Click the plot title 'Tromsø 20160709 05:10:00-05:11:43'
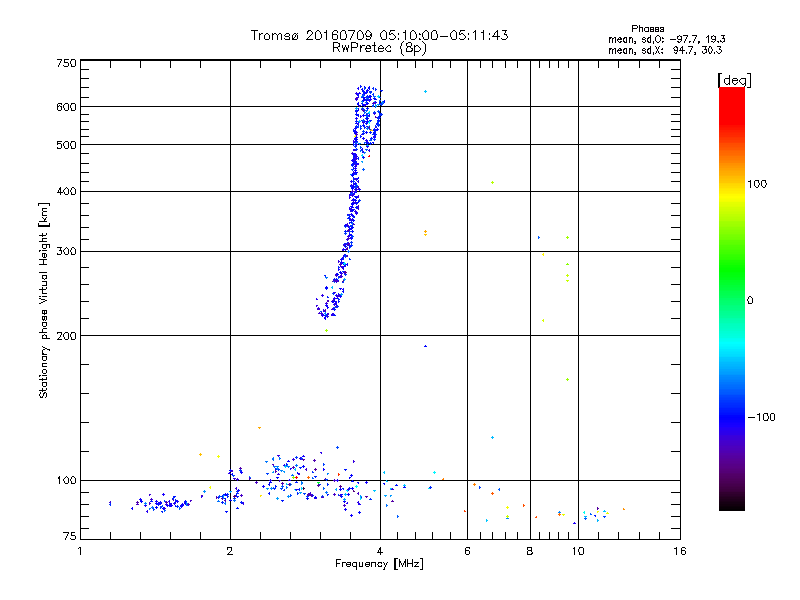This screenshot has width=800, height=600. click(x=379, y=35)
